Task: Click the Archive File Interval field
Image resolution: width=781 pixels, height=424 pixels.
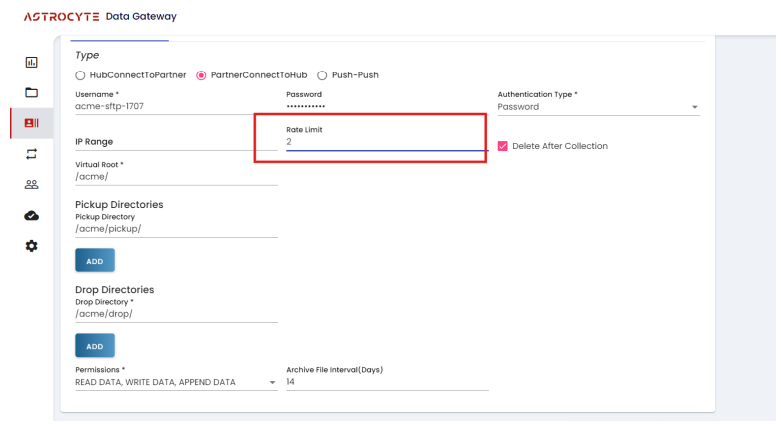Action: point(386,382)
